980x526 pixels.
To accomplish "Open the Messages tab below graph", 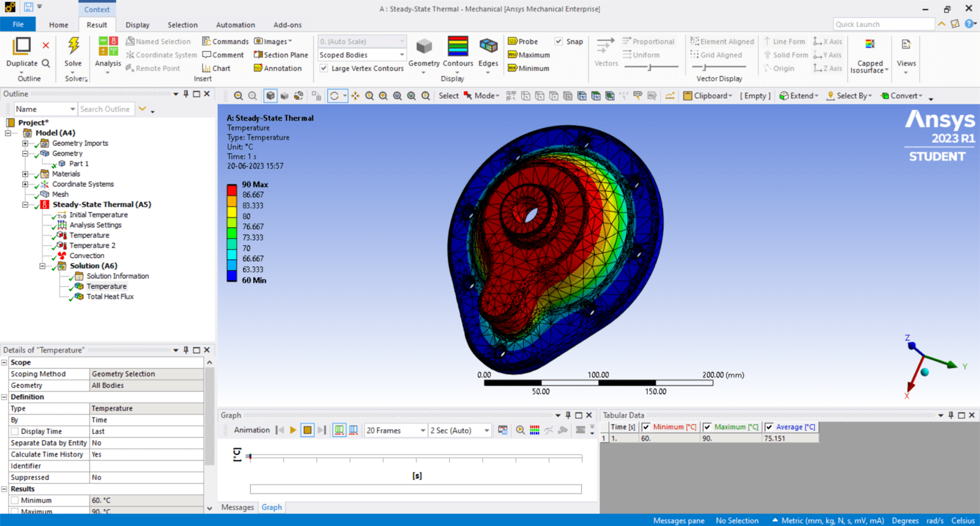I will point(238,507).
